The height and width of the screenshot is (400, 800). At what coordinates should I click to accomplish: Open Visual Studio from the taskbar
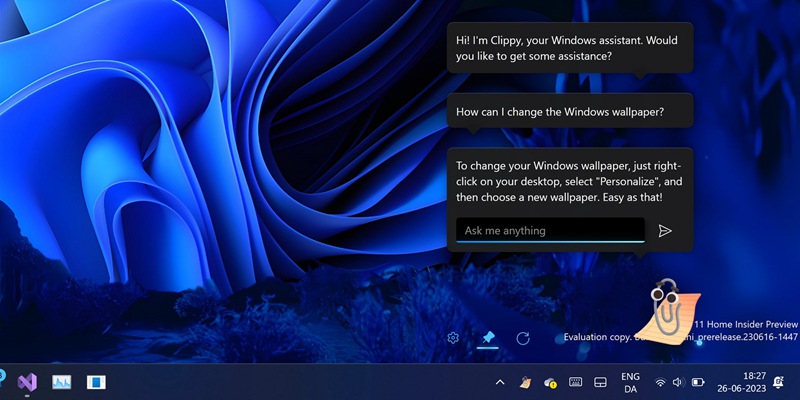click(x=27, y=382)
